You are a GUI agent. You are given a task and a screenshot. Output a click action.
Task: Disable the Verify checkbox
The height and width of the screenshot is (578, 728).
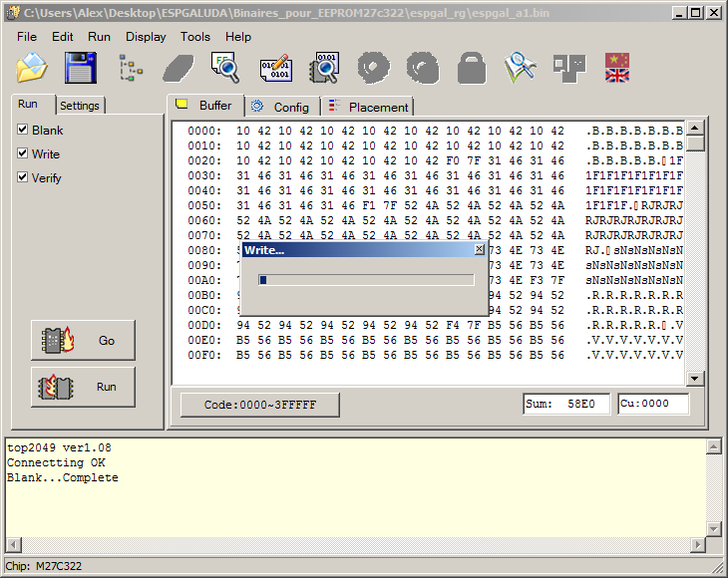point(23,177)
